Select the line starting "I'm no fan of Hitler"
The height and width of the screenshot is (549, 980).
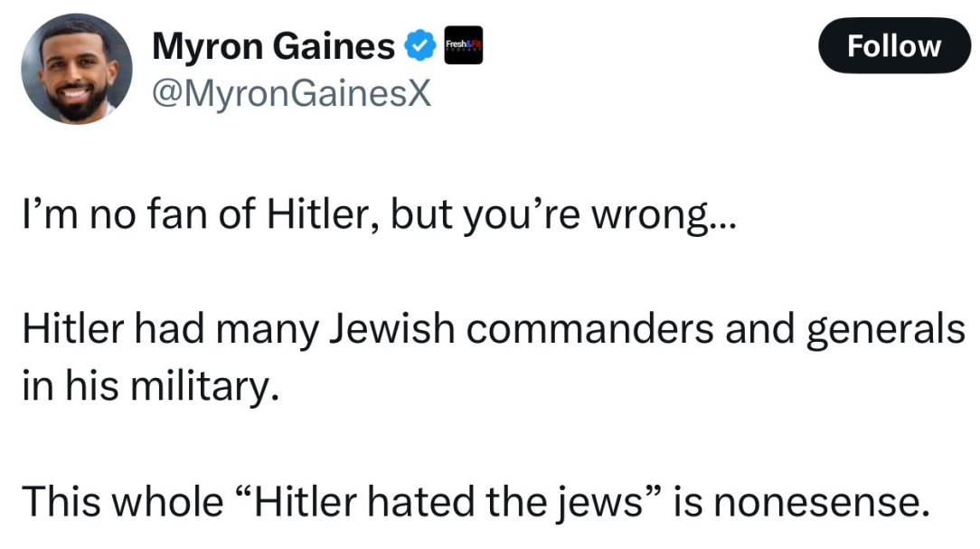tap(380, 214)
